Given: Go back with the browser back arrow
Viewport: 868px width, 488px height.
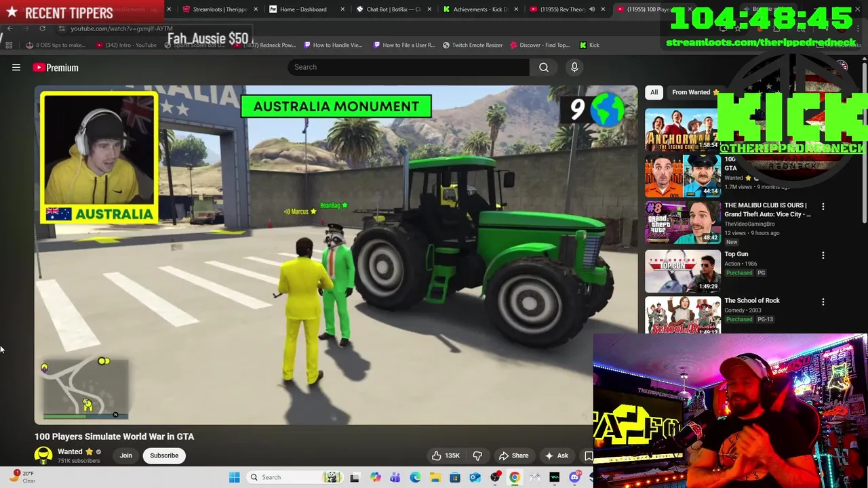Looking at the screenshot, I should pyautogui.click(x=9, y=28).
